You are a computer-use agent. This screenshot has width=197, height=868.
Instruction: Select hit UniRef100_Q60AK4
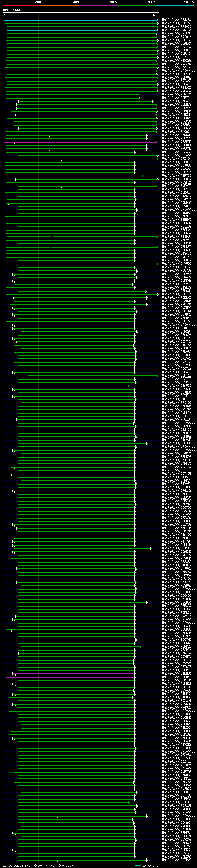[x=177, y=822]
